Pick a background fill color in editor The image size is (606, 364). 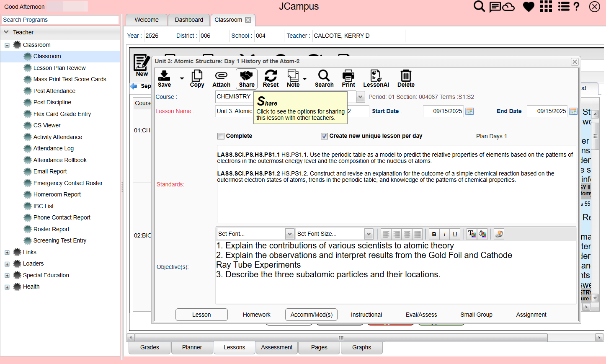(482, 234)
